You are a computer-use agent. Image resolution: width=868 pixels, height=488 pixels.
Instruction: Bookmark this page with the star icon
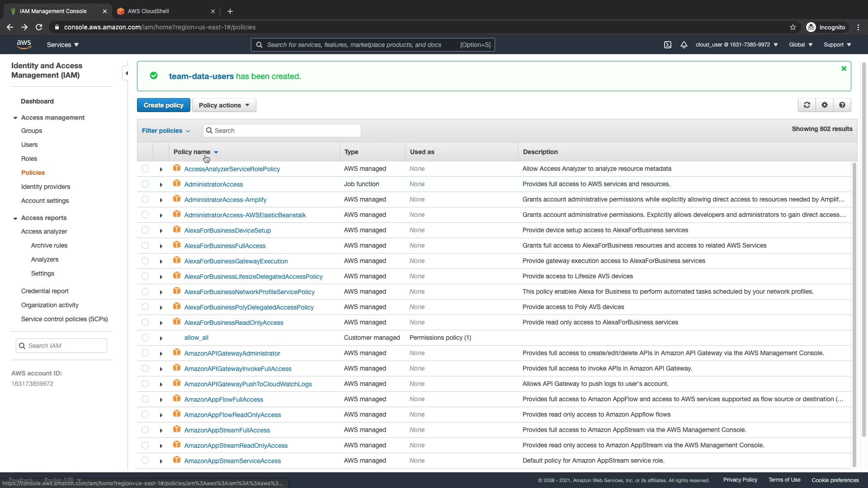point(793,27)
